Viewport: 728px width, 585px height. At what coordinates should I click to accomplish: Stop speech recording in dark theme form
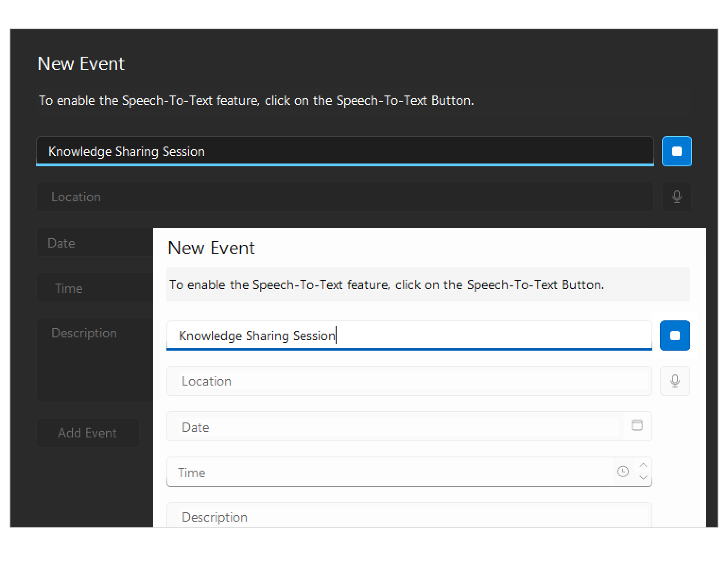point(676,151)
